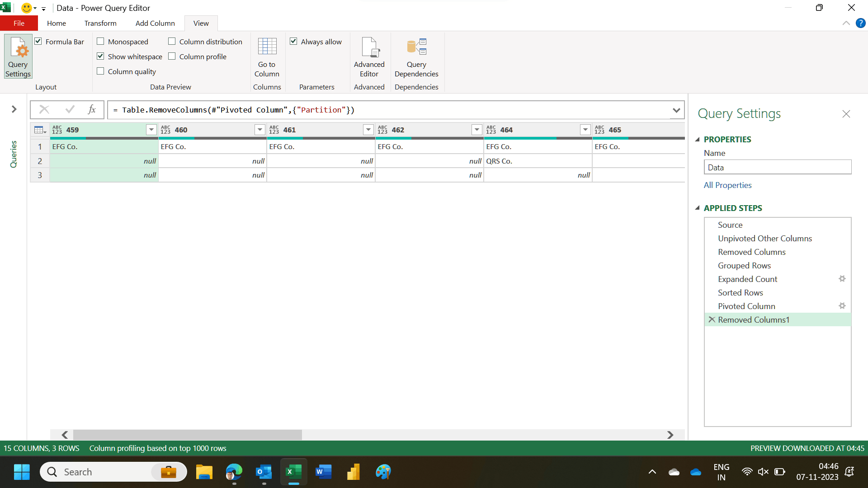Click the All Properties link

point(727,185)
